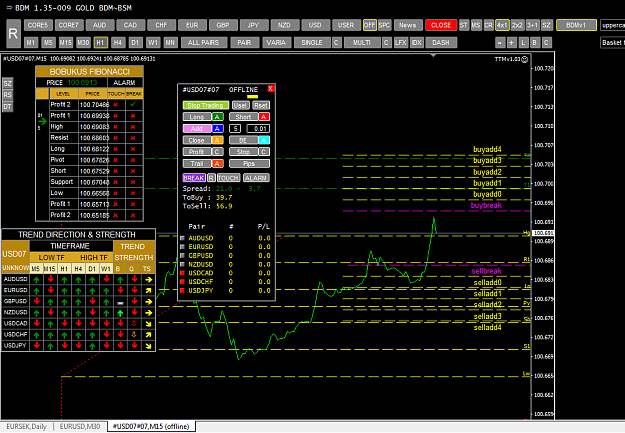Click the TOUCH button in trade panel
Screen dimensions: 625x433
[x=228, y=178]
